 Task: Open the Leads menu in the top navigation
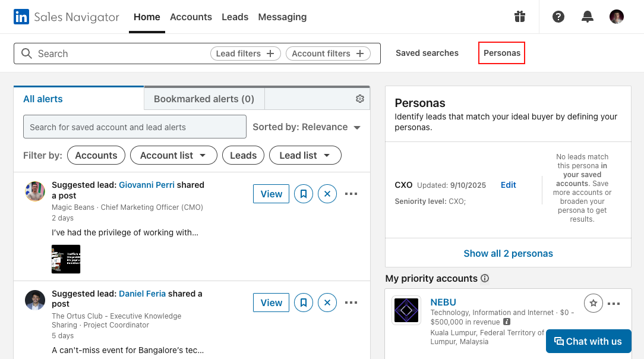coord(235,17)
